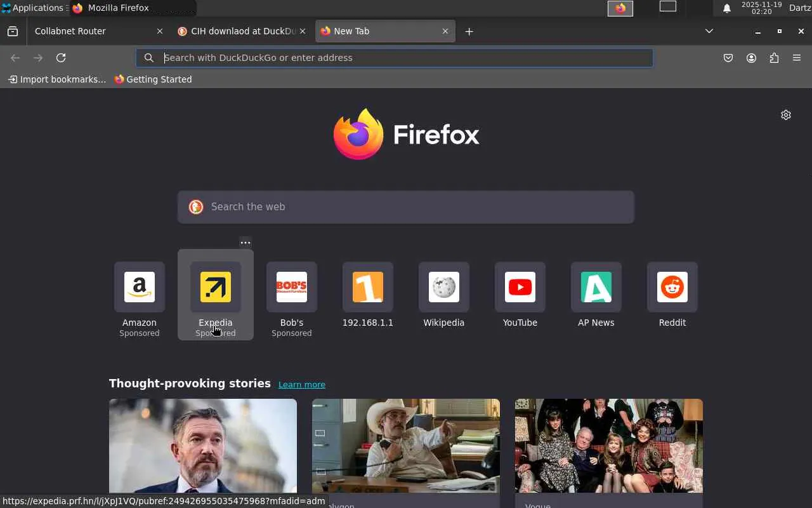812x508 pixels.
Task: Open the Dartz user menu
Action: (x=800, y=8)
